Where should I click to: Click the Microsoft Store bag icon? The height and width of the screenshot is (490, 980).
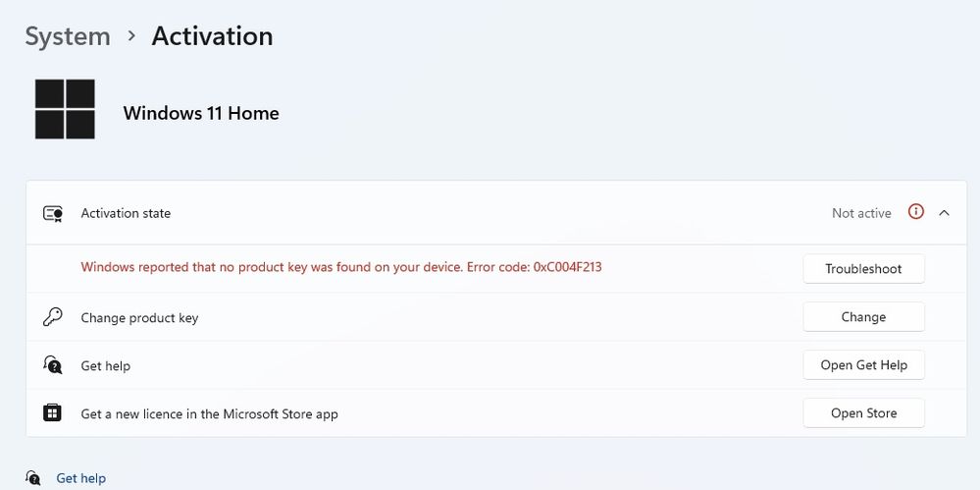tap(53, 413)
